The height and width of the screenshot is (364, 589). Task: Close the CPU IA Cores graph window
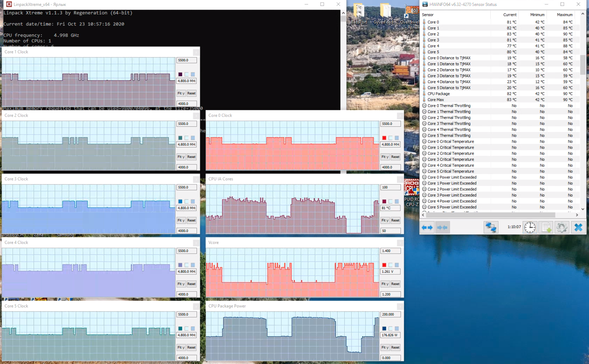400,179
